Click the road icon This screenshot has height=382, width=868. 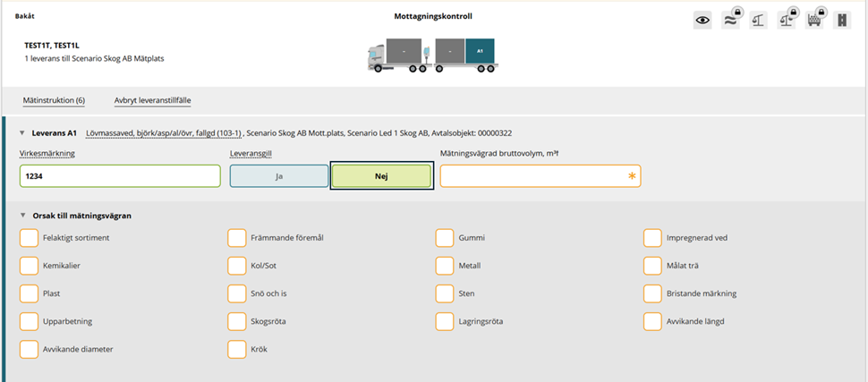click(842, 21)
